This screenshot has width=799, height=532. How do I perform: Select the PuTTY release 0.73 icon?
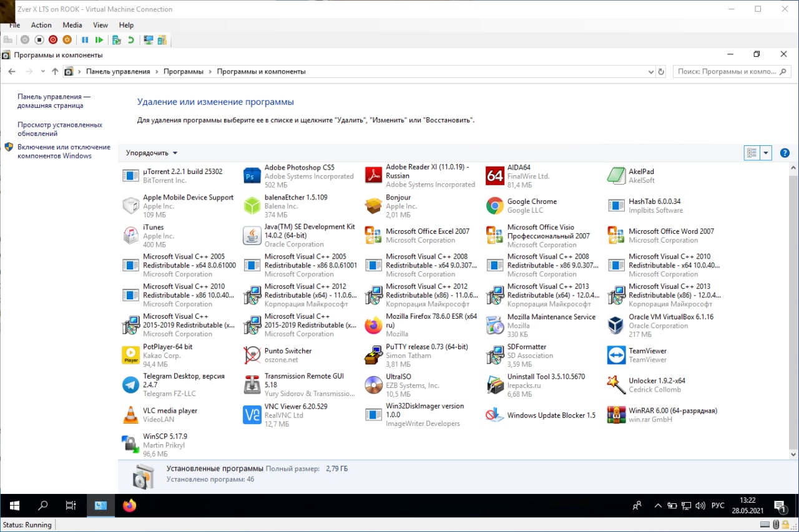[373, 355]
